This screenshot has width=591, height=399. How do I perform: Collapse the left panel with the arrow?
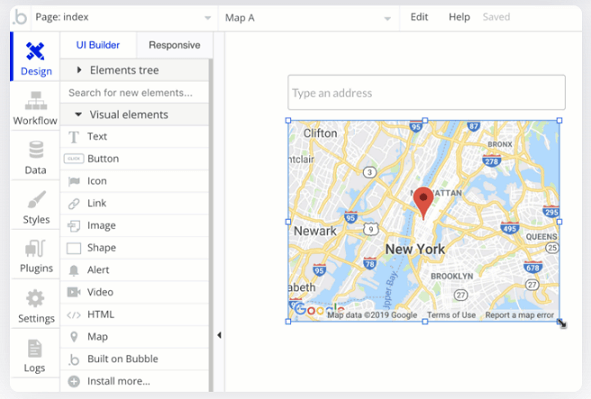pos(219,335)
